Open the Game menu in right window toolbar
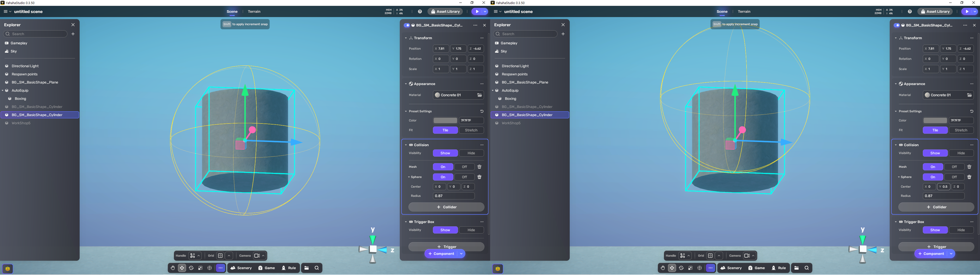 coord(756,268)
